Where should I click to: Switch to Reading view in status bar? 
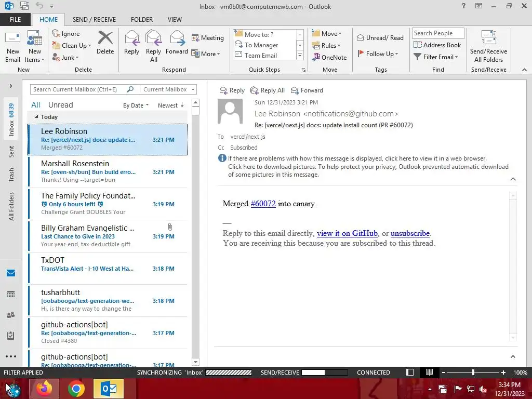429,372
